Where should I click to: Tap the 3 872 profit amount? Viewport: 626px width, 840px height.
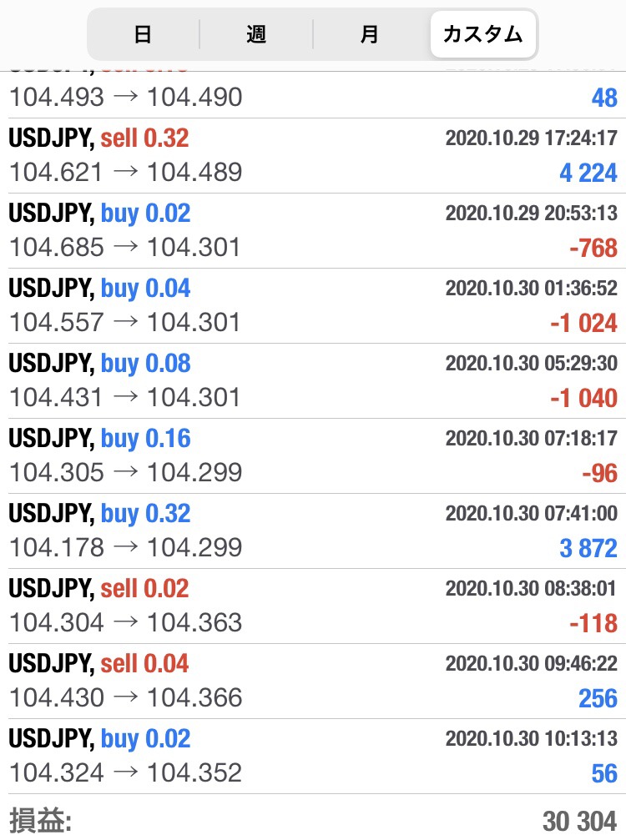pyautogui.click(x=588, y=548)
